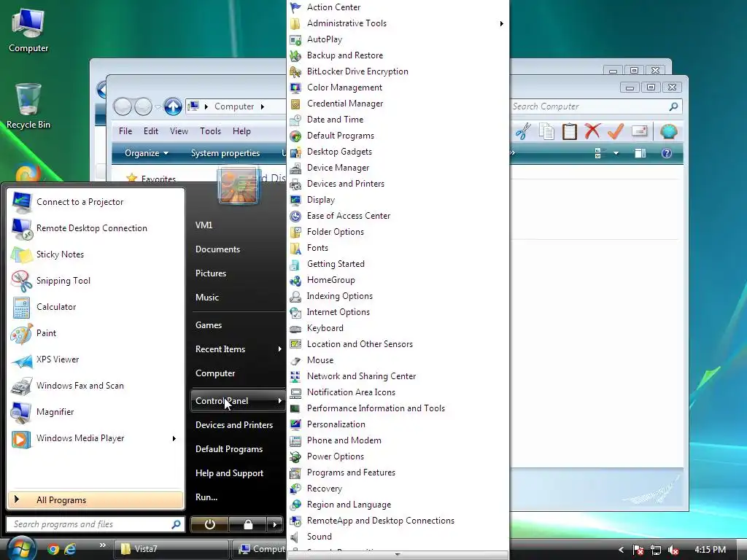Click the Search Computer field
This screenshot has height=560, width=747.
pos(595,106)
